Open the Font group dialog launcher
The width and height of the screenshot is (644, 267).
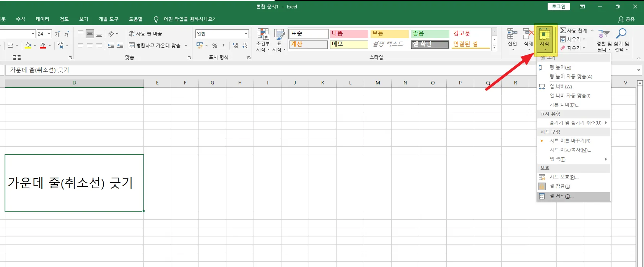pos(70,58)
